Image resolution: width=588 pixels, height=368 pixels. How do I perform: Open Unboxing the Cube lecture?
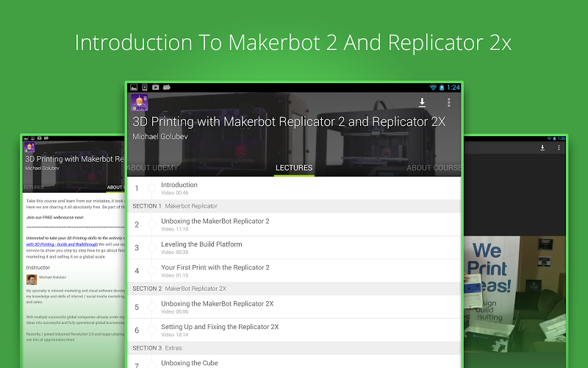pyautogui.click(x=294, y=362)
